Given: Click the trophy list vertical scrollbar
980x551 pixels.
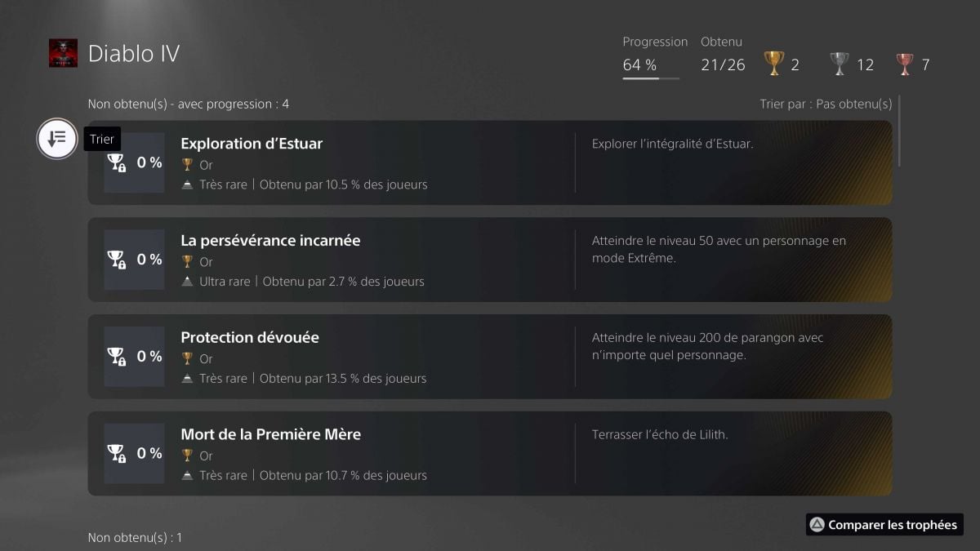Looking at the screenshot, I should (x=901, y=131).
